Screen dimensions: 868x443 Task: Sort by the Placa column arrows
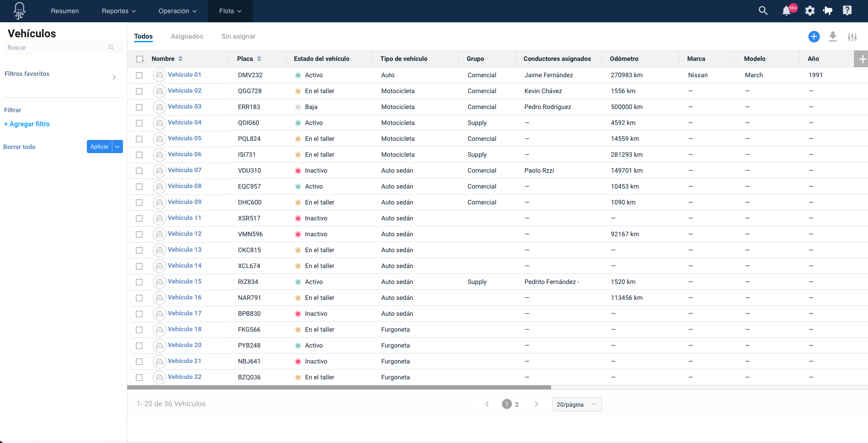coord(259,59)
